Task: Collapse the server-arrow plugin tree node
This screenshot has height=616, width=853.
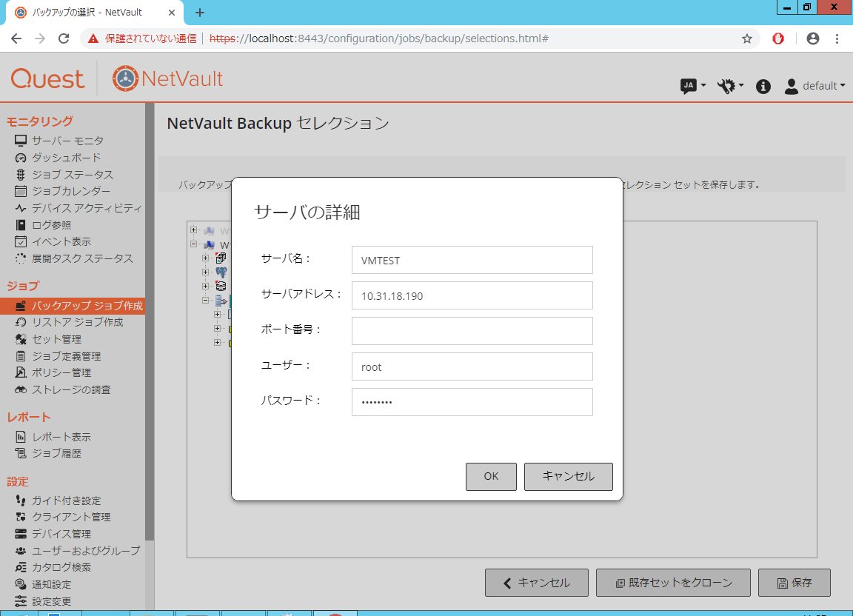Action: [x=206, y=301]
